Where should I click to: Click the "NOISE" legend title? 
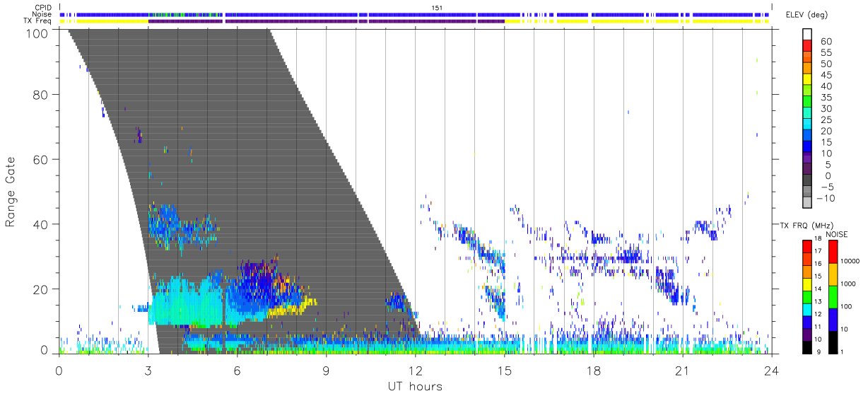tap(838, 234)
